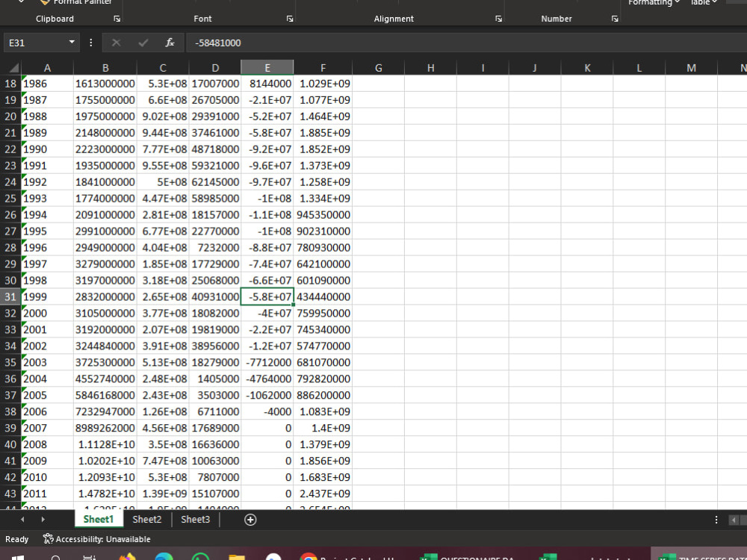Click the Cancel X in formula bar
This screenshot has width=747, height=560.
pos(116,43)
